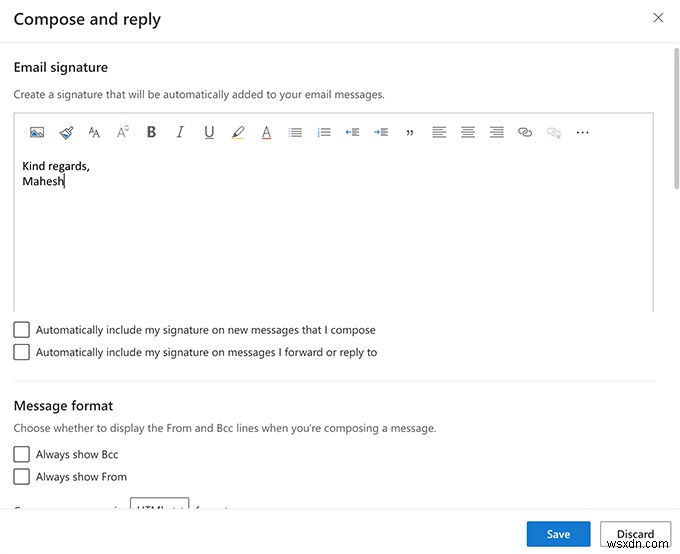Click the Save button
This screenshot has width=680, height=554.
pyautogui.click(x=558, y=534)
